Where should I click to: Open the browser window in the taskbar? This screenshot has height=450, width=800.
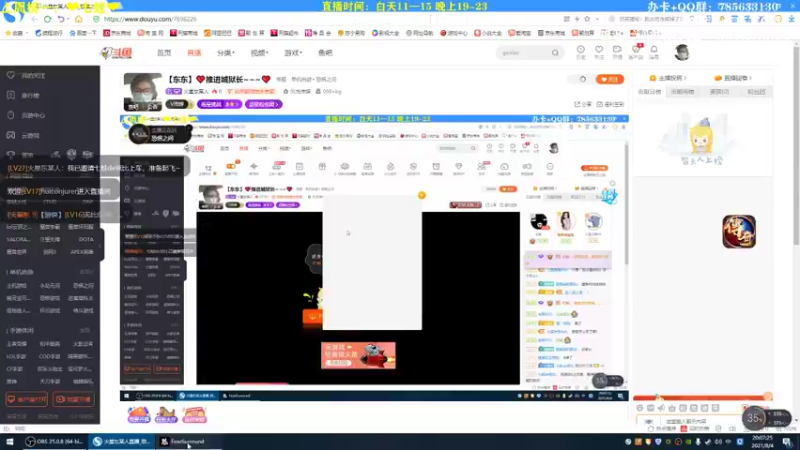click(x=121, y=442)
